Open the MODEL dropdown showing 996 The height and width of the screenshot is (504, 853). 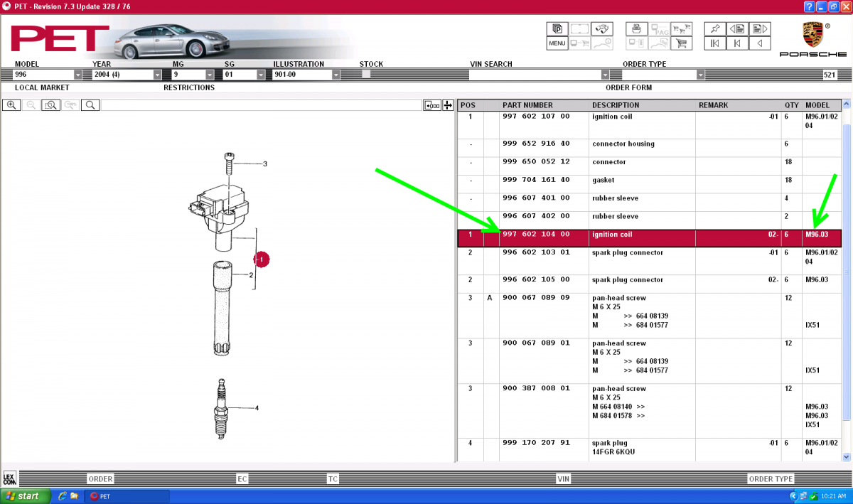click(78, 75)
